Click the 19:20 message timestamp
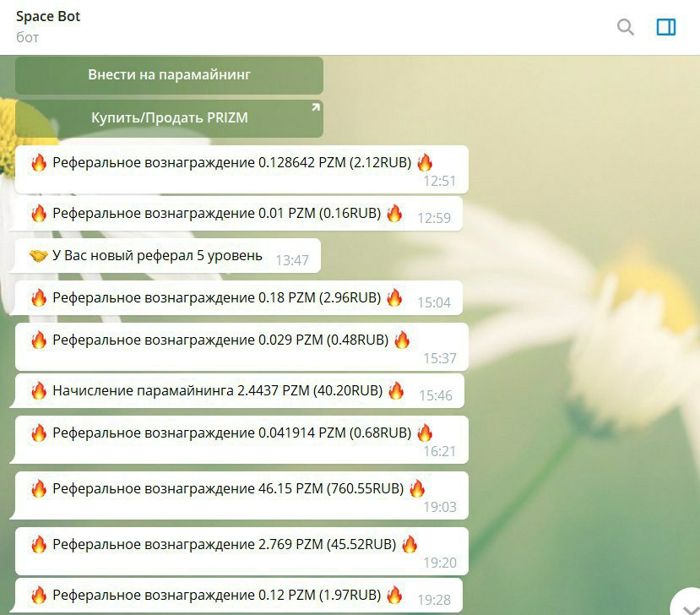The height and width of the screenshot is (615, 700). (x=440, y=563)
